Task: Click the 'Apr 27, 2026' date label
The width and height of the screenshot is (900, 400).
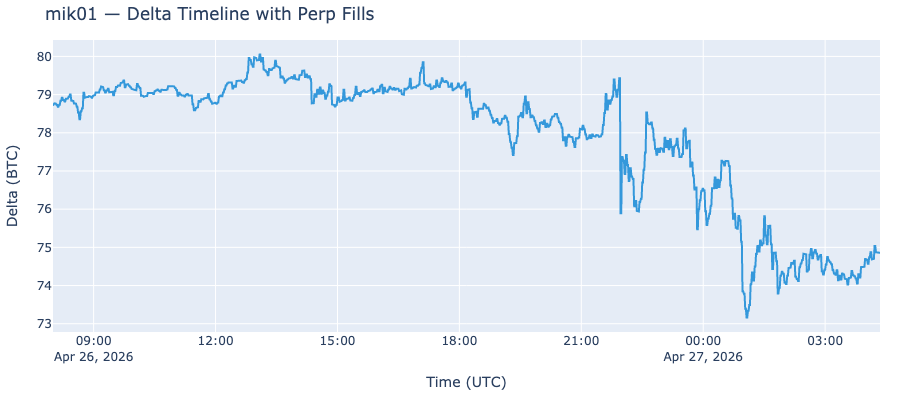Action: 703,356
